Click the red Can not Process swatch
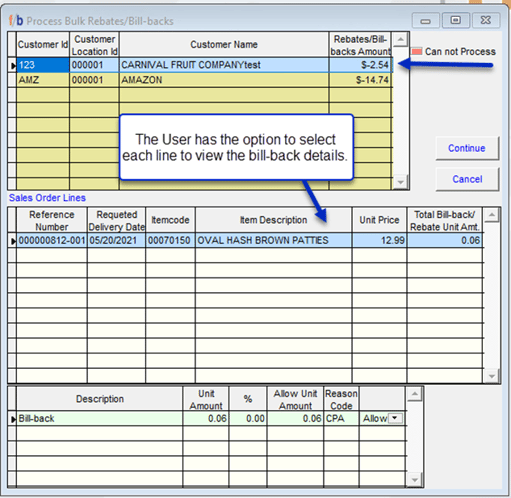This screenshot has height=498, width=511. click(417, 52)
